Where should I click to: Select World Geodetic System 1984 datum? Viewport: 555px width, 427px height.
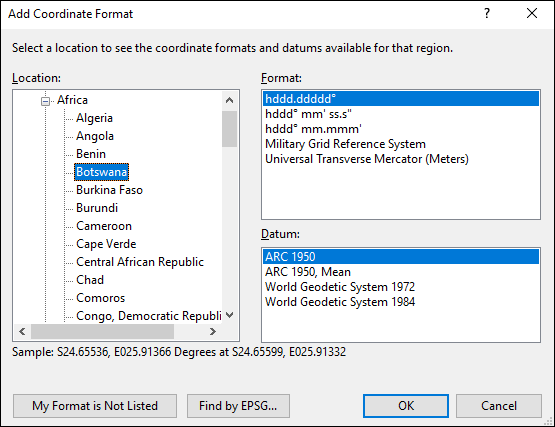[401, 302]
